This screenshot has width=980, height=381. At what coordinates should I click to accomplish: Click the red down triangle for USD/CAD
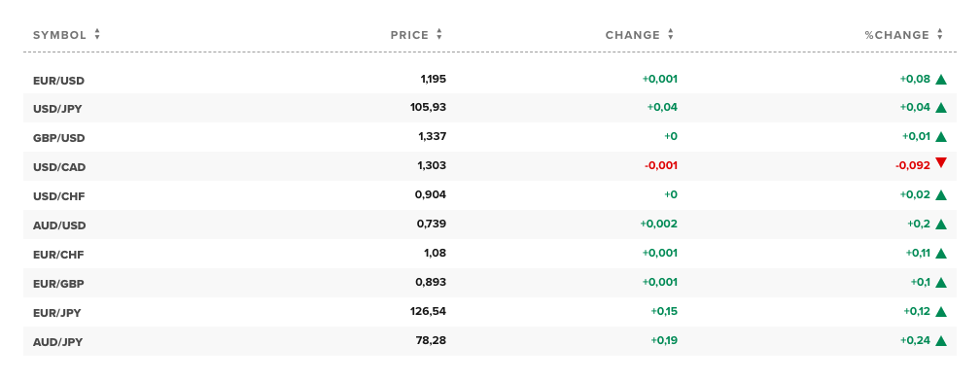[941, 163]
